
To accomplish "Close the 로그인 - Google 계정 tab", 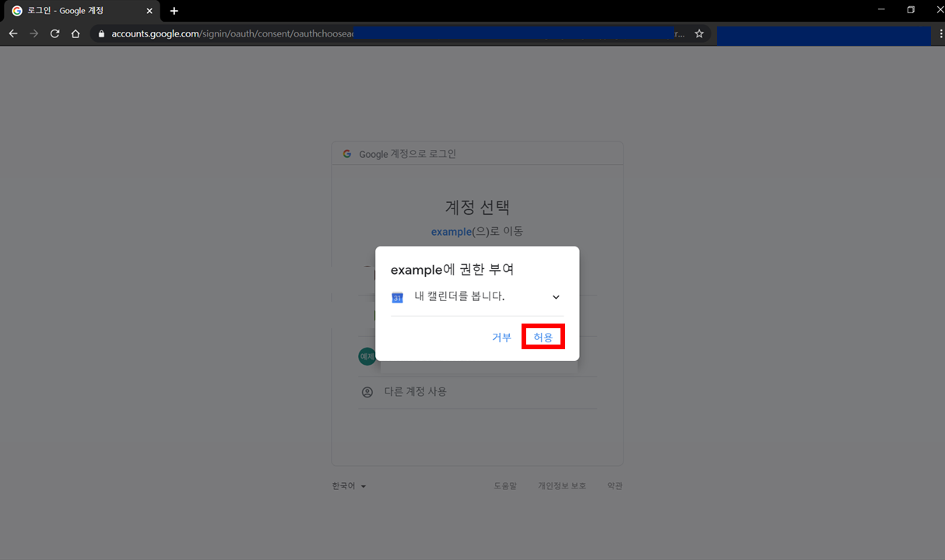I will tap(149, 11).
